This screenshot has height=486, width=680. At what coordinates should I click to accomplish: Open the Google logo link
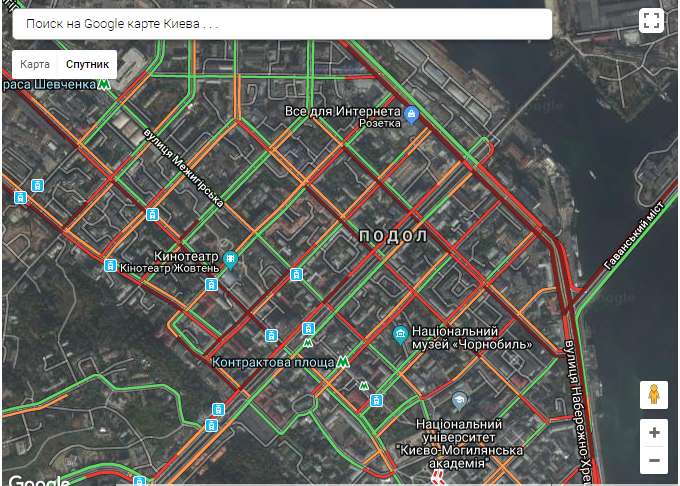click(38, 480)
